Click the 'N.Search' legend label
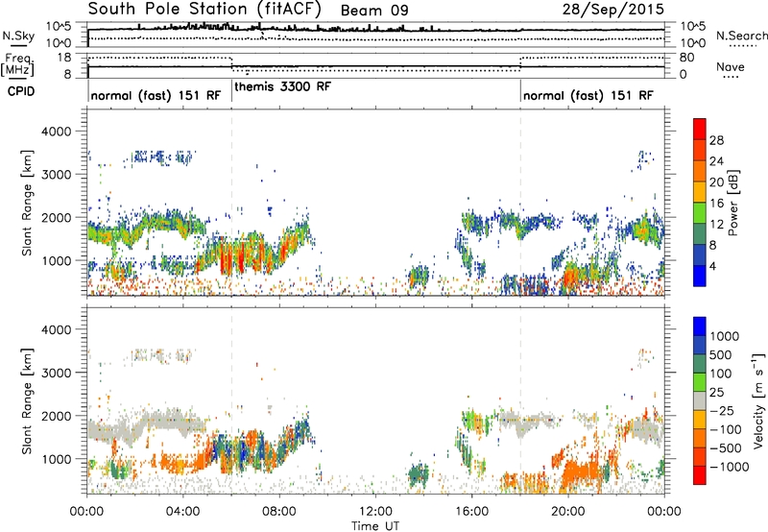The image size is (768, 532). (x=741, y=36)
